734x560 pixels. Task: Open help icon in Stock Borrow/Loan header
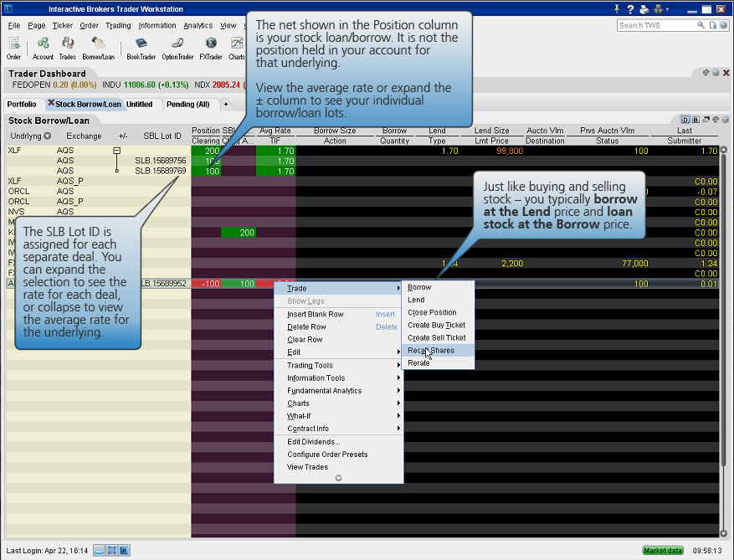click(725, 120)
